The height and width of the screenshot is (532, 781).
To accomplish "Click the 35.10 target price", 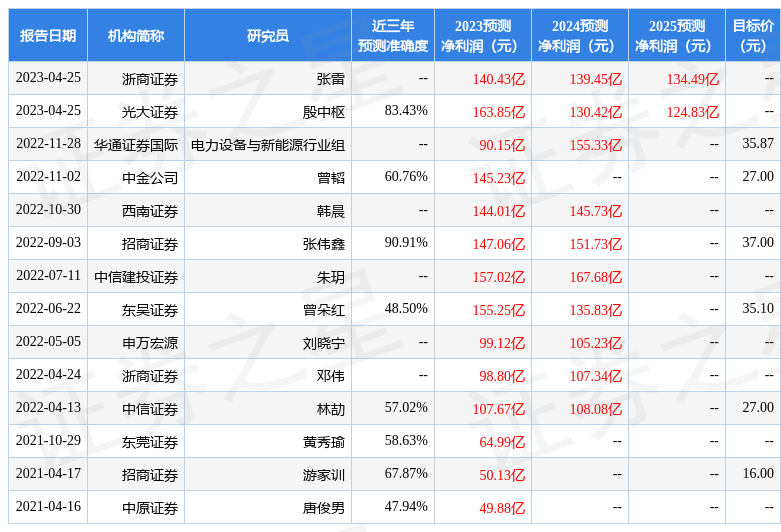I will click(758, 308).
